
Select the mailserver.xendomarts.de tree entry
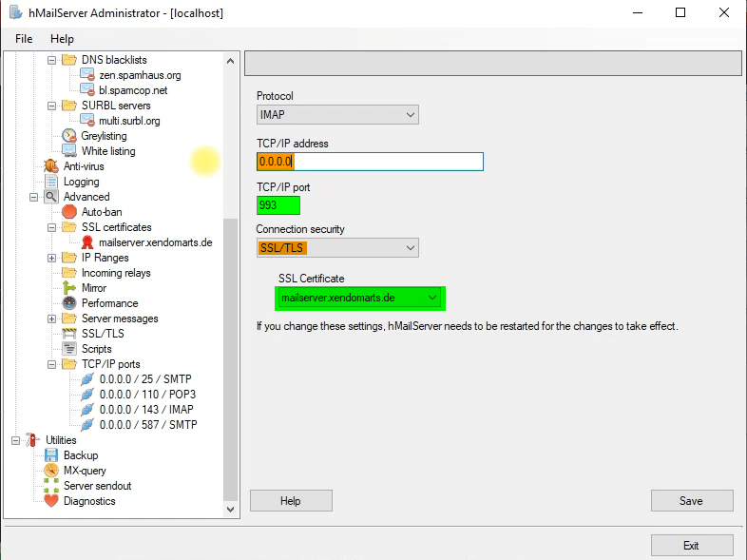click(155, 242)
